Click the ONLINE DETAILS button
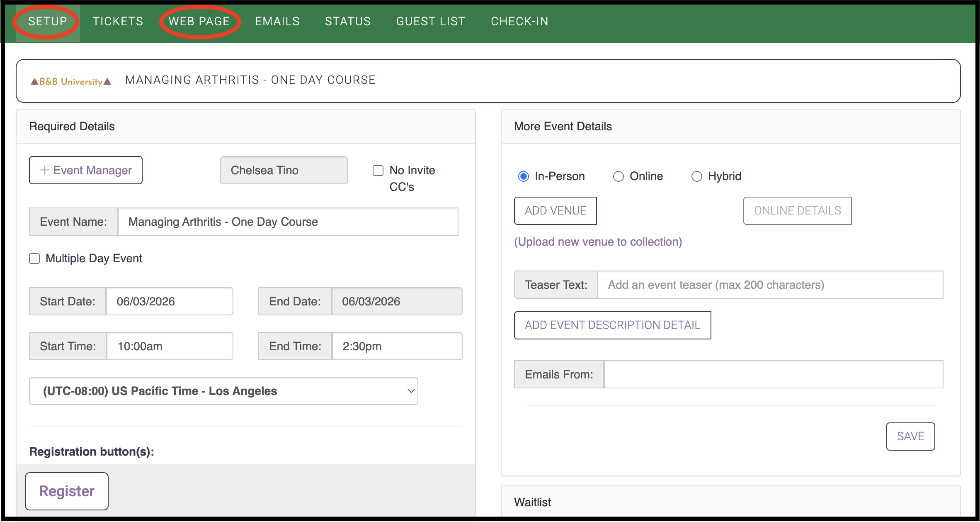The height and width of the screenshot is (522, 980). [x=798, y=211]
